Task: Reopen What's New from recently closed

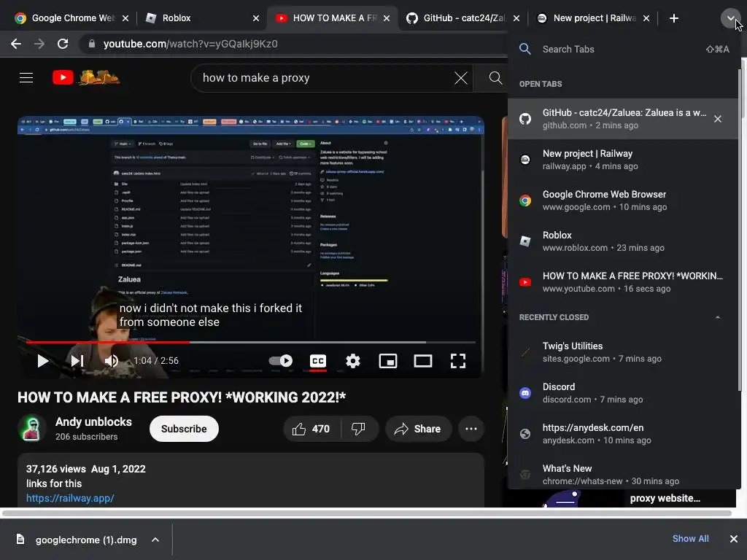Action: (624, 474)
